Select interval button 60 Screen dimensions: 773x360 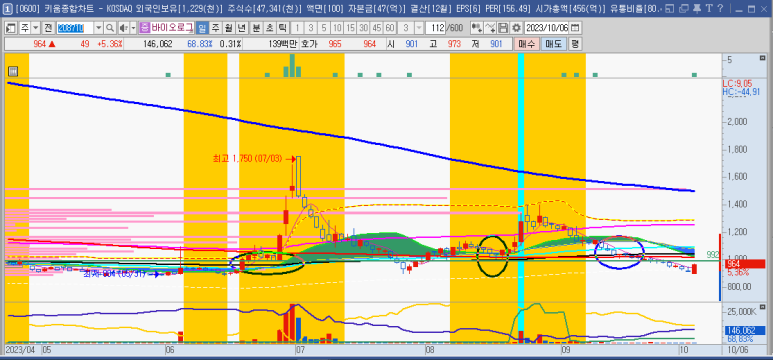(x=390, y=28)
